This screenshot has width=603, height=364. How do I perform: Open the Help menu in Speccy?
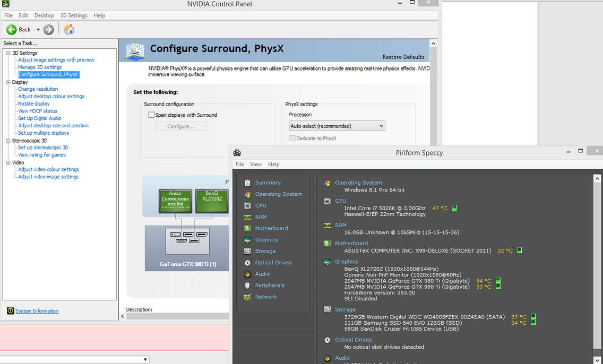pyautogui.click(x=274, y=164)
